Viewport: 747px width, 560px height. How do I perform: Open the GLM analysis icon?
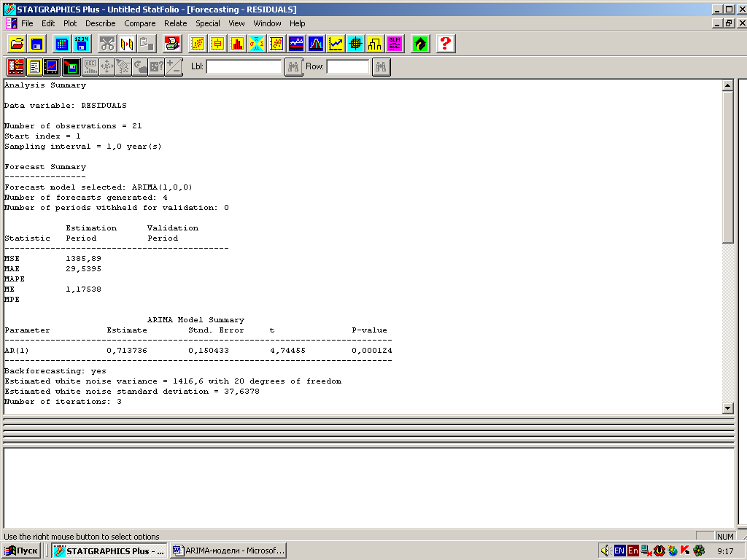(x=395, y=44)
